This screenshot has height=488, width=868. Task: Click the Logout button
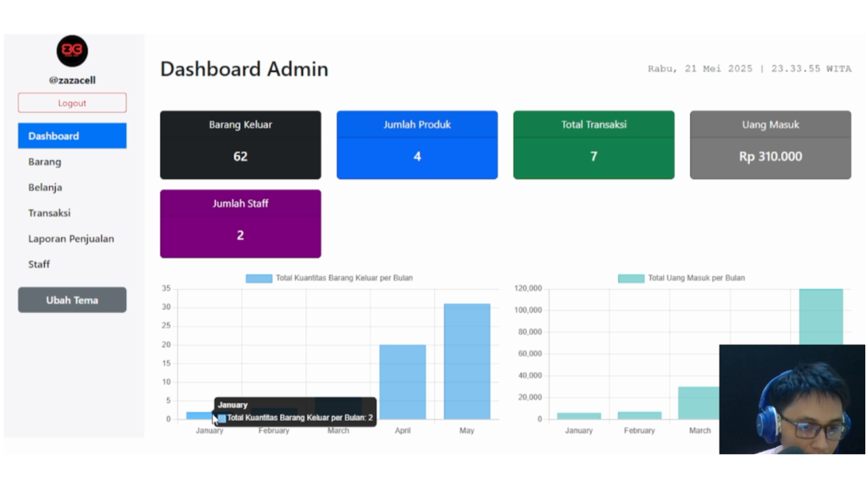tap(72, 102)
